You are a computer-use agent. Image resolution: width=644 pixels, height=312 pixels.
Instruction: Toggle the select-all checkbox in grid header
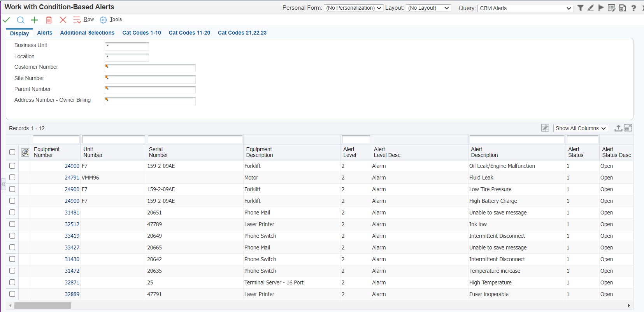point(12,152)
